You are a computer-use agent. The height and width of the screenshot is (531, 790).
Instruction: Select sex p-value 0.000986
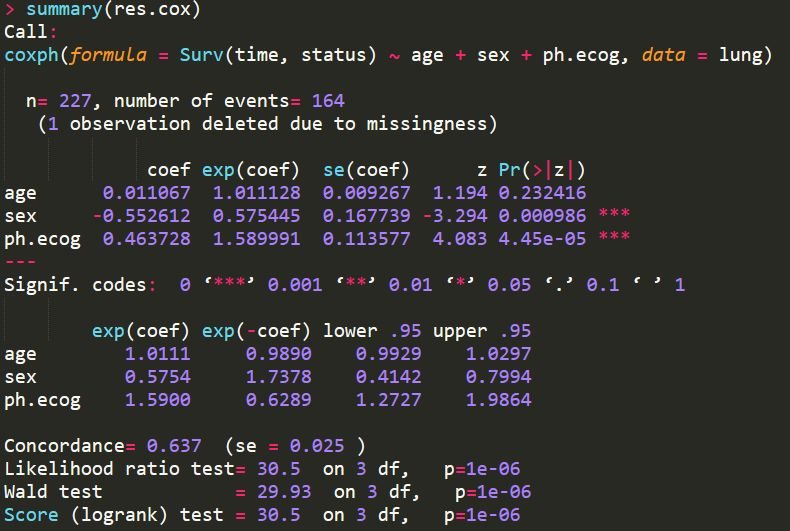543,216
